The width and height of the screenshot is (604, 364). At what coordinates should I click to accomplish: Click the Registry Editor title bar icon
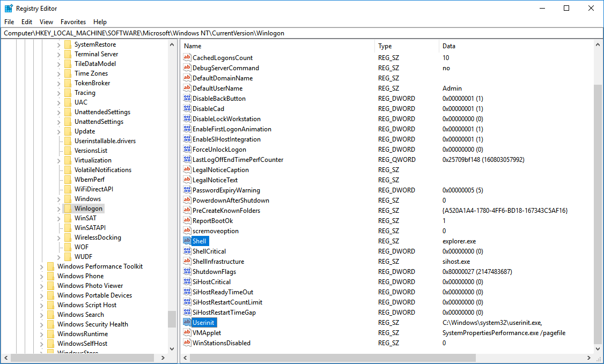tap(9, 9)
